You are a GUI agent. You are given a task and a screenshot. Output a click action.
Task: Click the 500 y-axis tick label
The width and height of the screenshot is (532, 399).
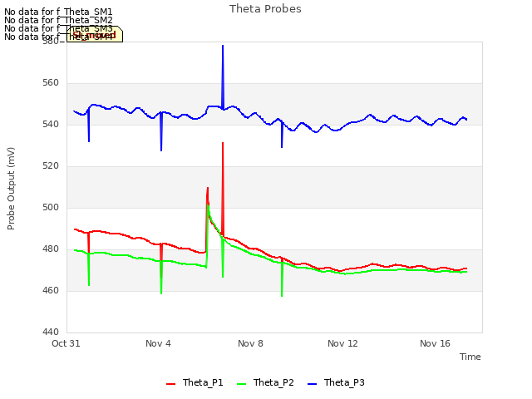click(x=51, y=207)
